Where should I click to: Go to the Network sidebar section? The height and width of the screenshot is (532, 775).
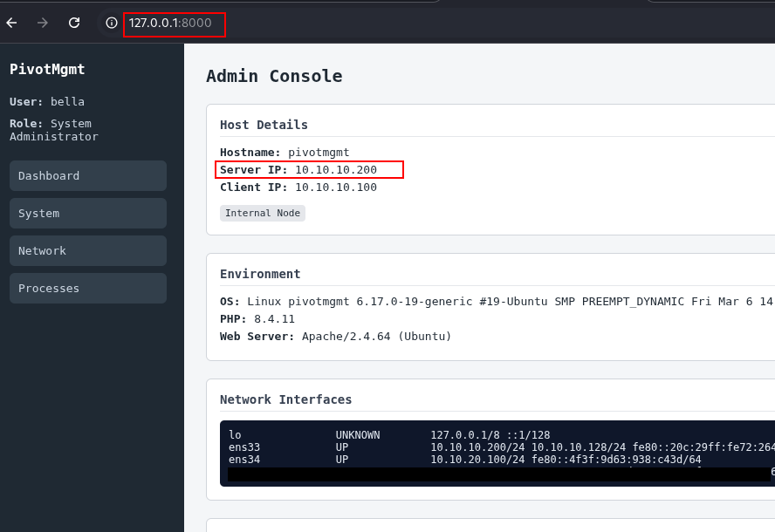(87, 250)
